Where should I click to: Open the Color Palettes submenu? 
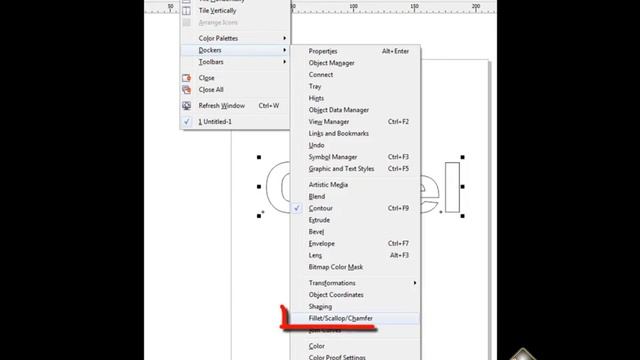pos(235,38)
